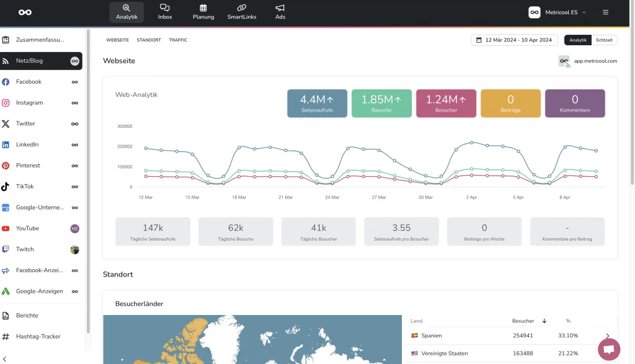The image size is (635, 364).
Task: Switch to Echtzeit real-time mode
Action: [605, 40]
